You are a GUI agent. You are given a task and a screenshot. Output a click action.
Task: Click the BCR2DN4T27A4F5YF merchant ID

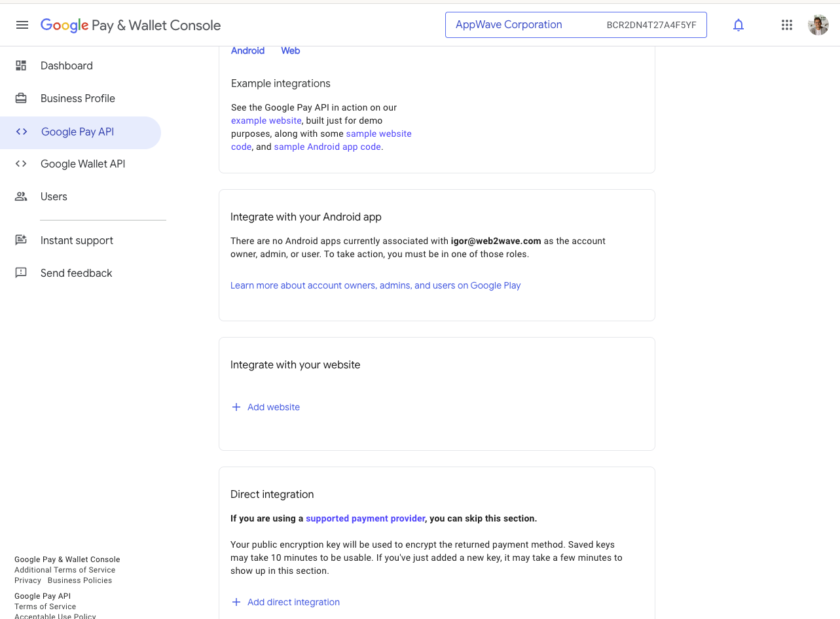[x=651, y=25]
